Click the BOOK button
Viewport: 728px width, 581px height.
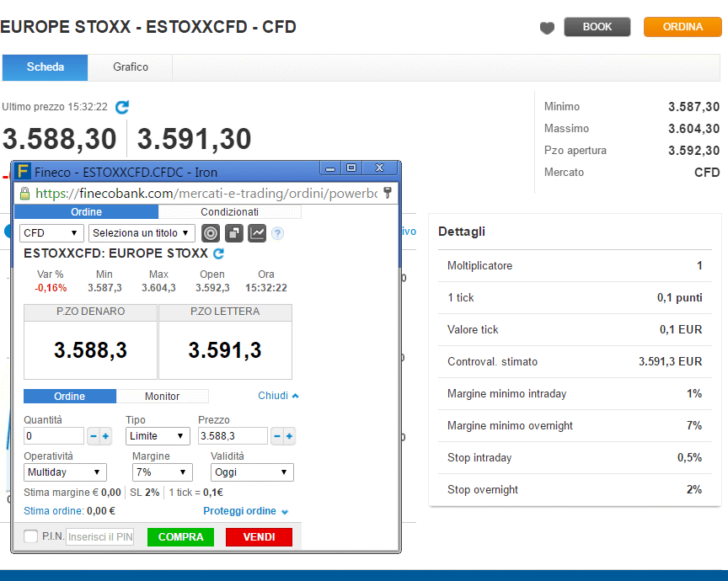pos(597,27)
